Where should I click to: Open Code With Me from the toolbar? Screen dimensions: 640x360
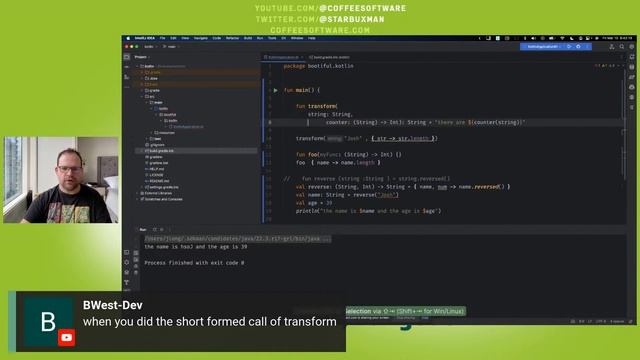click(611, 47)
